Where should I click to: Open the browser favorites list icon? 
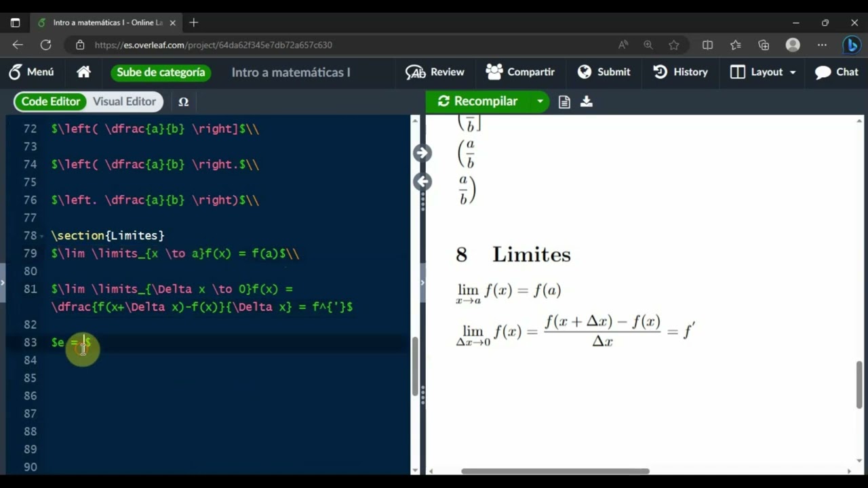tap(736, 45)
